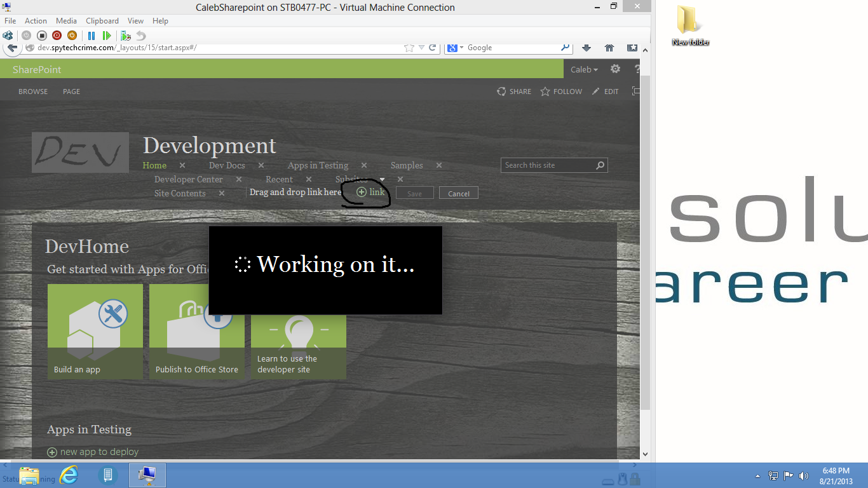
Task: Click the red Shut Down VM icon
Action: 57,36
